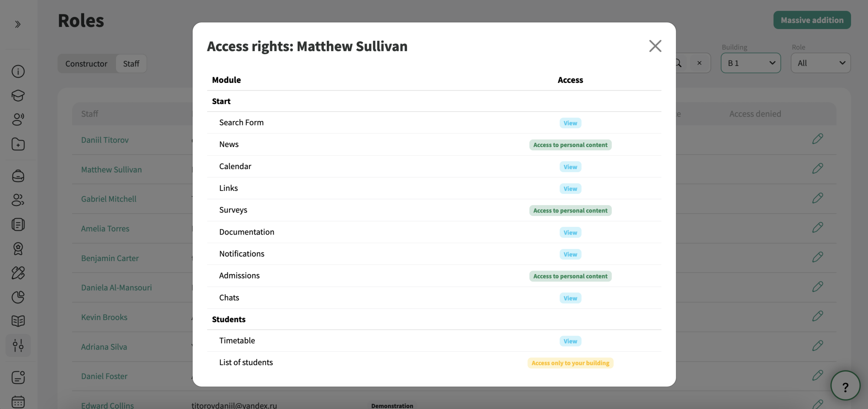Click Access only to your building badge

(570, 363)
